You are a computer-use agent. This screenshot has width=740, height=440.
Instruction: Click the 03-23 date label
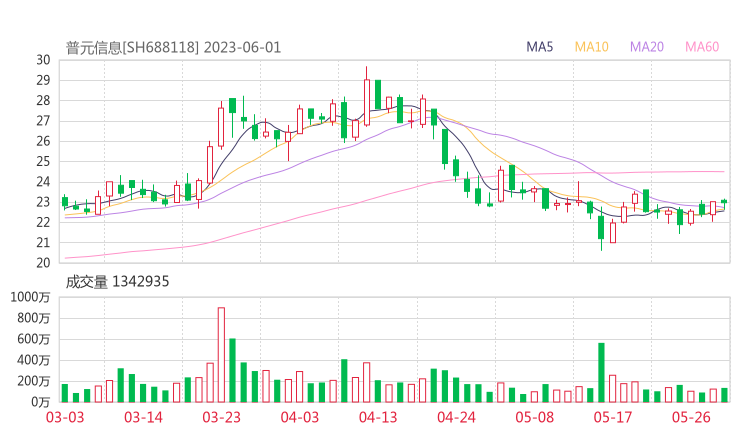[221, 417]
